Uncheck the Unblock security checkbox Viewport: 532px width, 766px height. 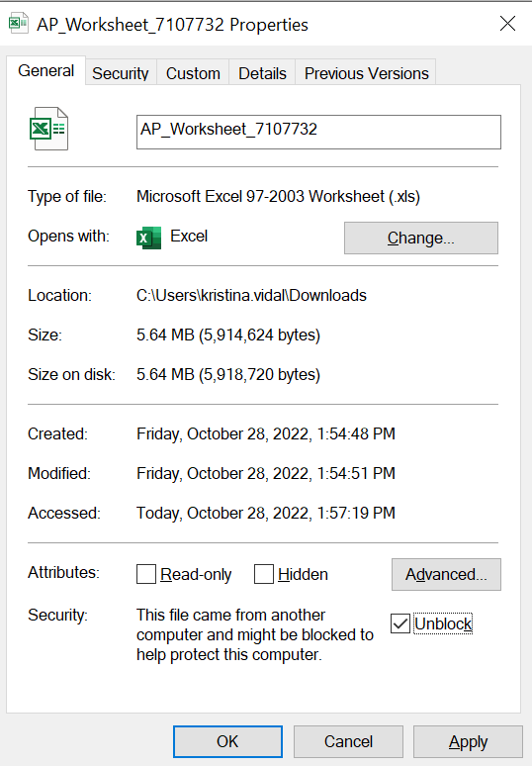[400, 623]
